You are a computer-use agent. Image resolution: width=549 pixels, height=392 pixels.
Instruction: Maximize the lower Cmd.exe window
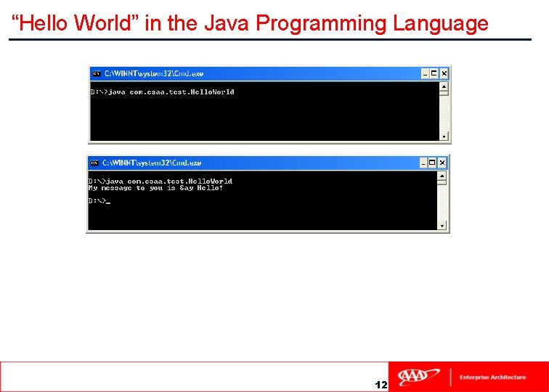432,163
